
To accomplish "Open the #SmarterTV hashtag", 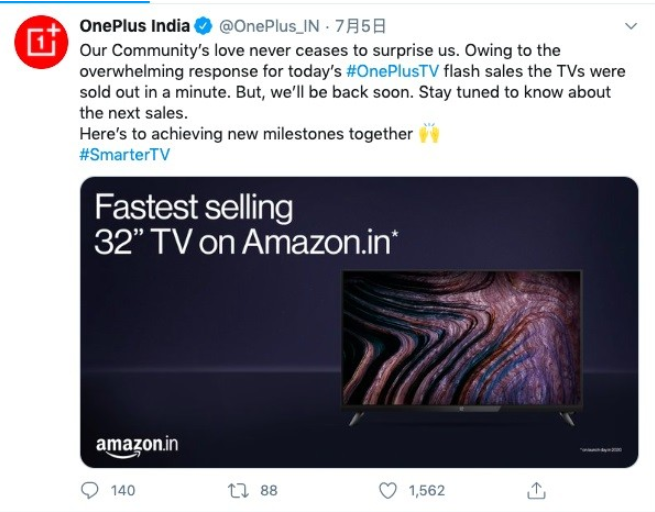I will (x=124, y=155).
